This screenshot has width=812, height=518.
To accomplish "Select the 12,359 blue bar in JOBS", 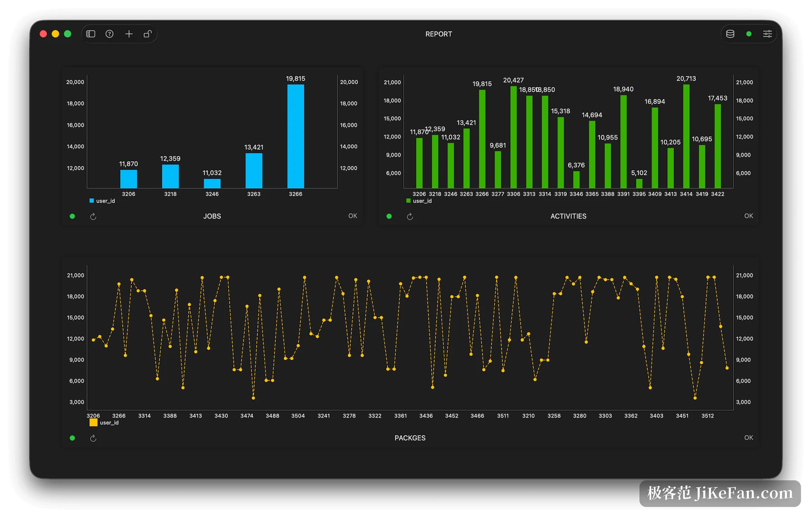I will point(171,176).
